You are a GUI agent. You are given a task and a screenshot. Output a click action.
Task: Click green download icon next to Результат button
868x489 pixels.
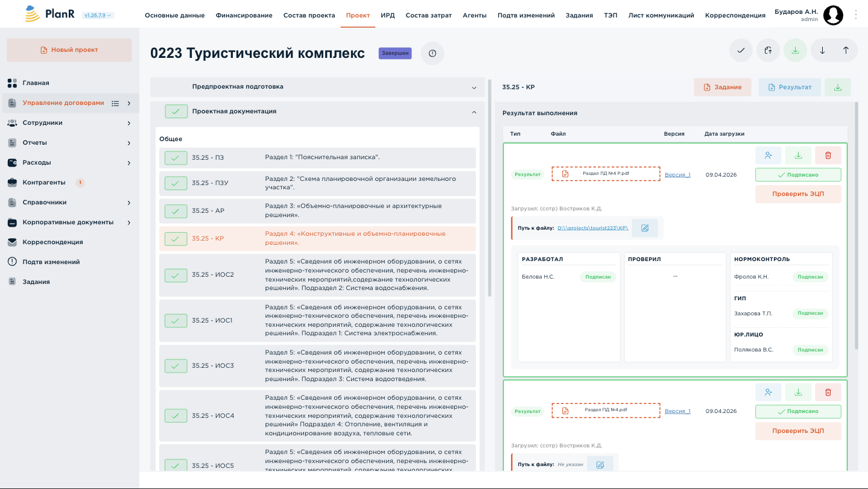838,87
